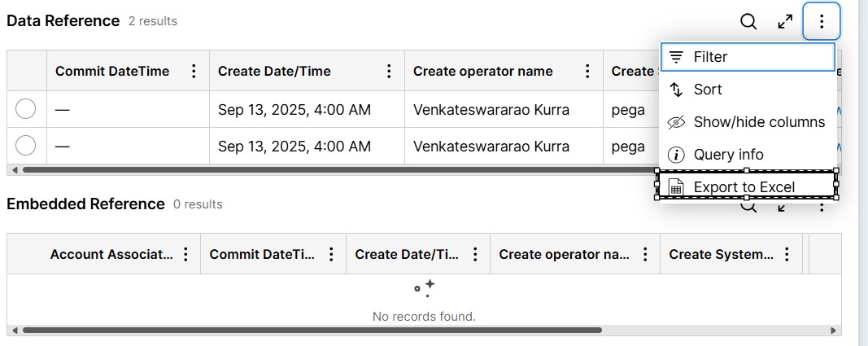Viewport: 868px width, 346px height.
Task: Click right scroll arrow of Embedded Reference table
Action: 833,331
